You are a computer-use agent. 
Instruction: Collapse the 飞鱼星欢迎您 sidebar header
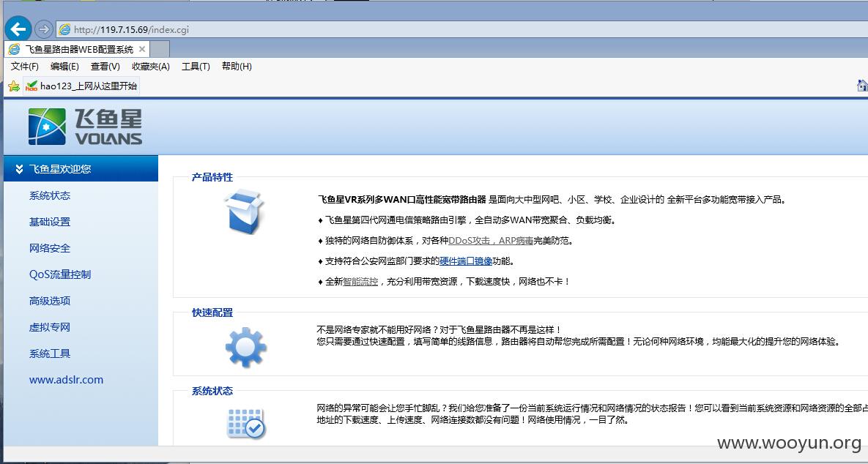[81, 169]
